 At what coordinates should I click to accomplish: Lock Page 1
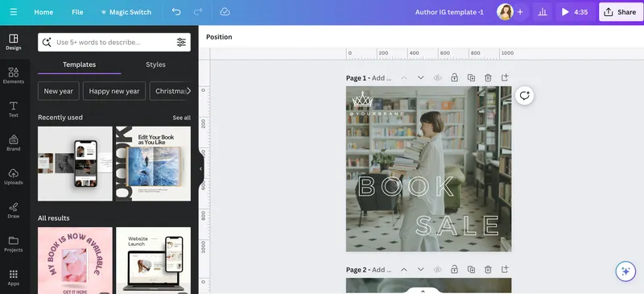tap(454, 77)
